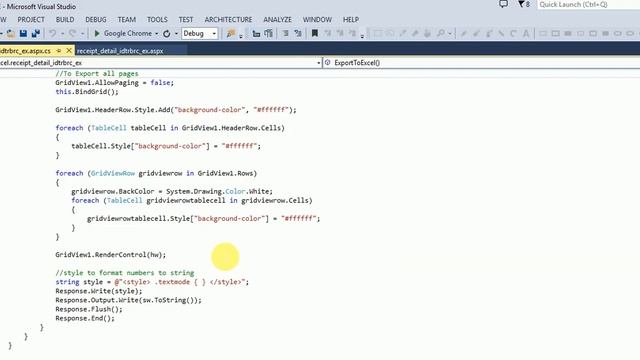Open the DEBUG menu
Viewport: 640px width, 360px height.
pyautogui.click(x=96, y=20)
